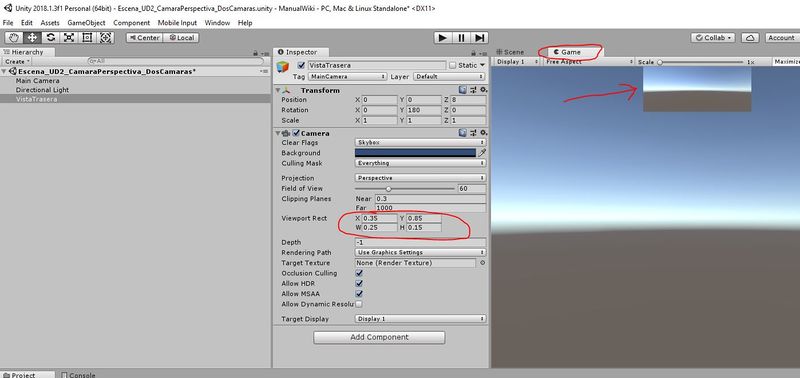Open the Collab dropdown
800x378 pixels.
pyautogui.click(x=713, y=38)
